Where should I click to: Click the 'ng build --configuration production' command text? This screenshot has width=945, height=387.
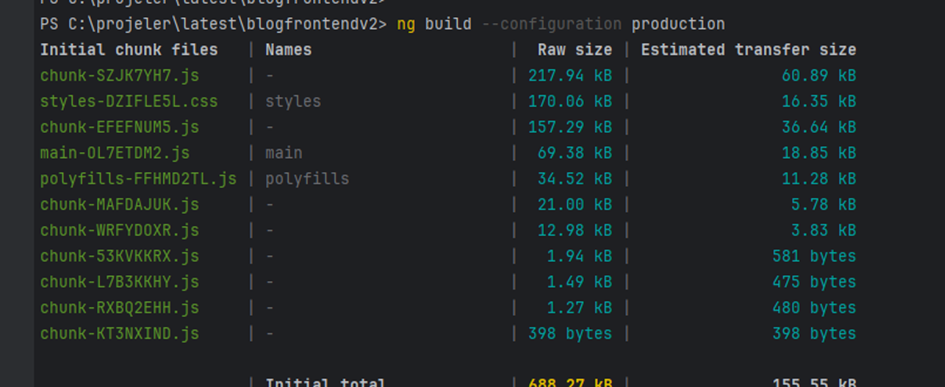pos(560,25)
